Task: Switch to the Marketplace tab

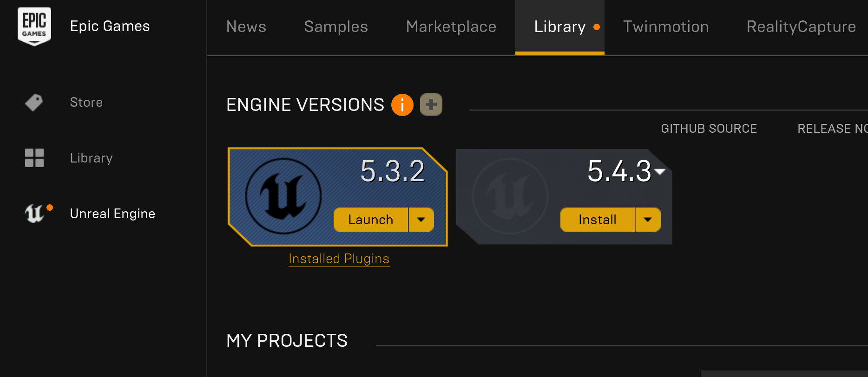Action: point(451,27)
